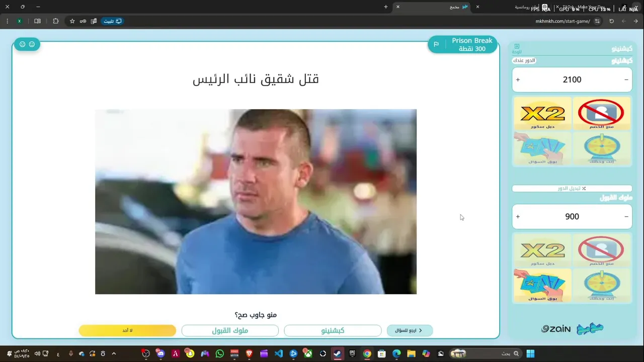Open Google Chrome from the taskbar

tap(367, 354)
